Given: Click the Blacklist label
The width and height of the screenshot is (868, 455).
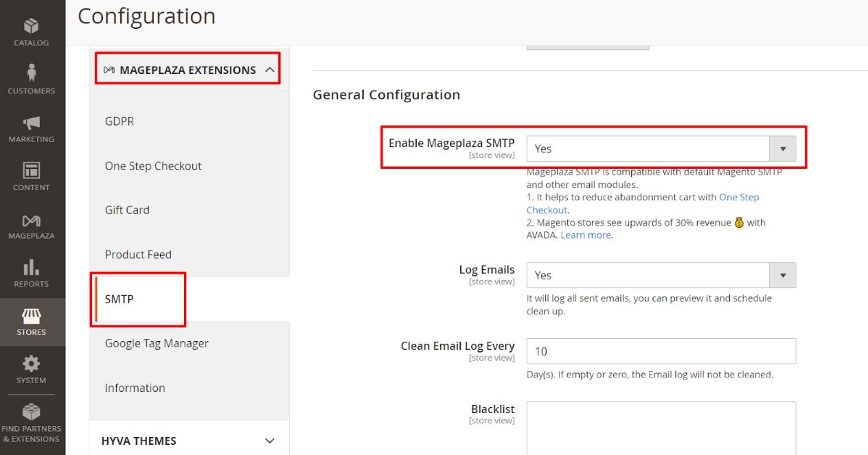Looking at the screenshot, I should pos(493,409).
